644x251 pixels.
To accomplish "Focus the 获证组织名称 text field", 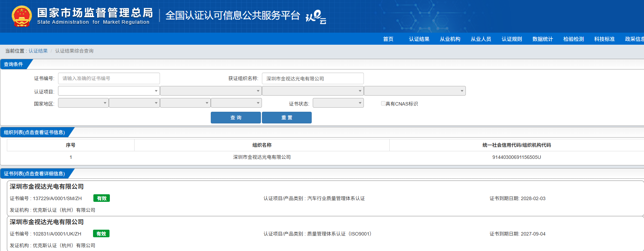I will [312, 78].
